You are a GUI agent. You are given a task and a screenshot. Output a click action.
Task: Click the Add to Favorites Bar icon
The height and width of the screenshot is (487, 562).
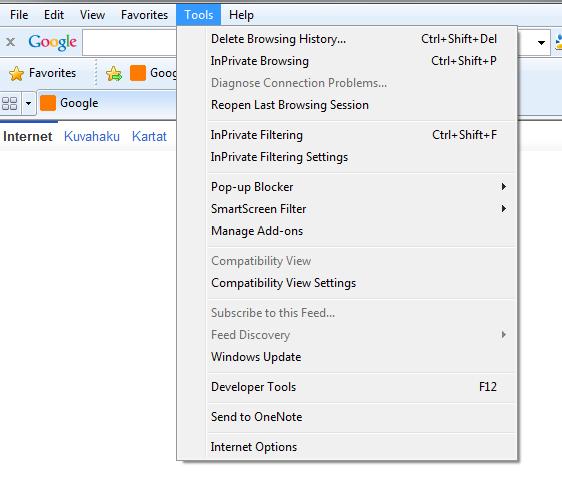[114, 73]
